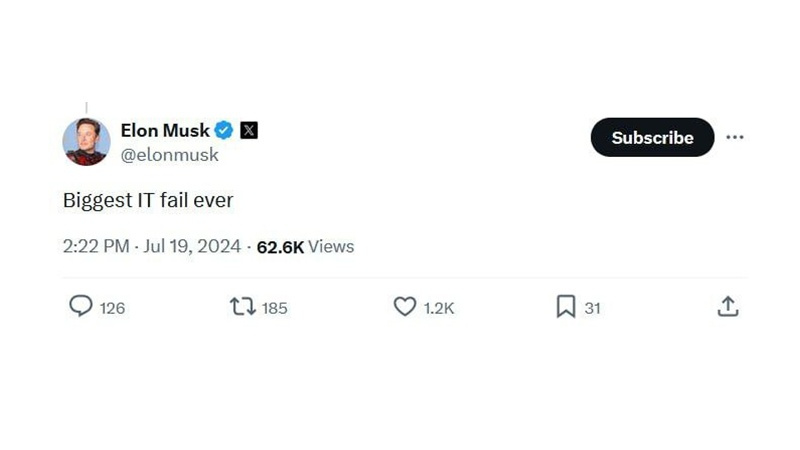Click the "Biggest IT fail ever" tweet text
This screenshot has width=800, height=450.
(x=148, y=200)
